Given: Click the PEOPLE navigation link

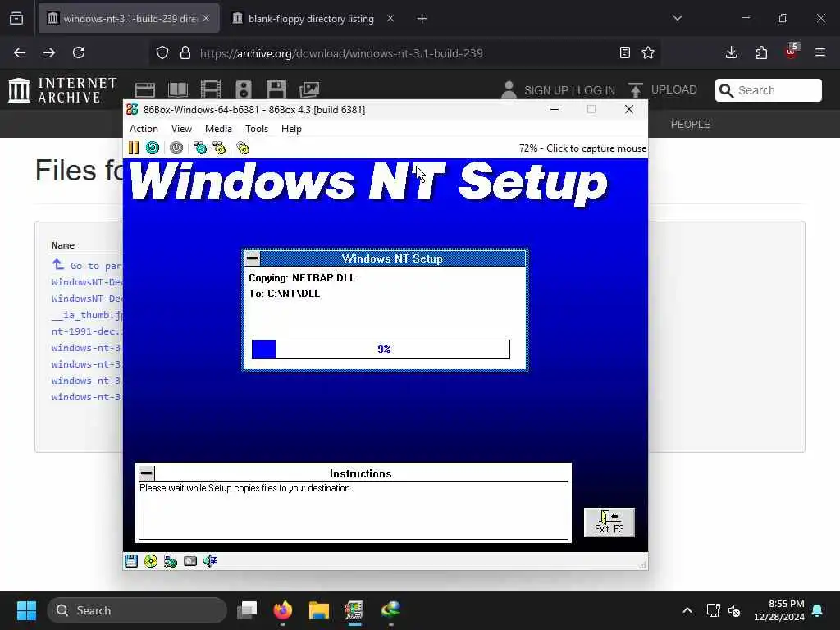Looking at the screenshot, I should point(690,125).
